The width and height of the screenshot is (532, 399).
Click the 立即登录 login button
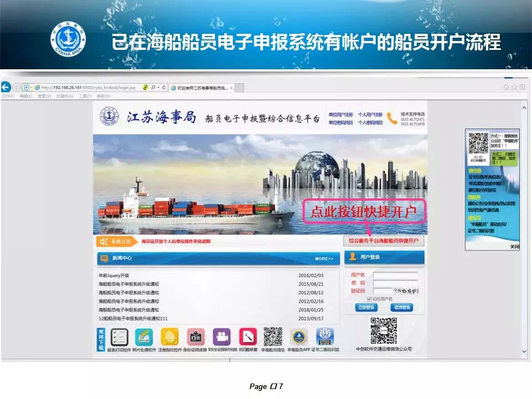click(x=366, y=308)
